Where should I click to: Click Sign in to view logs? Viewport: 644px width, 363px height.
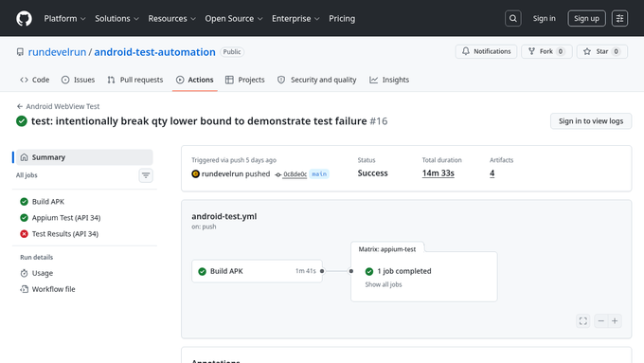pyautogui.click(x=591, y=121)
